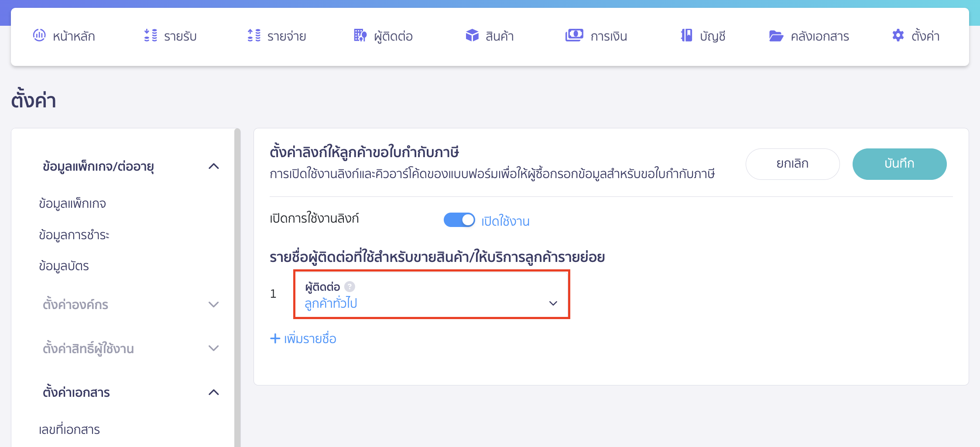980x447 pixels.
Task: Click the คลังเอกสาร document storage icon
Action: pyautogui.click(x=809, y=36)
